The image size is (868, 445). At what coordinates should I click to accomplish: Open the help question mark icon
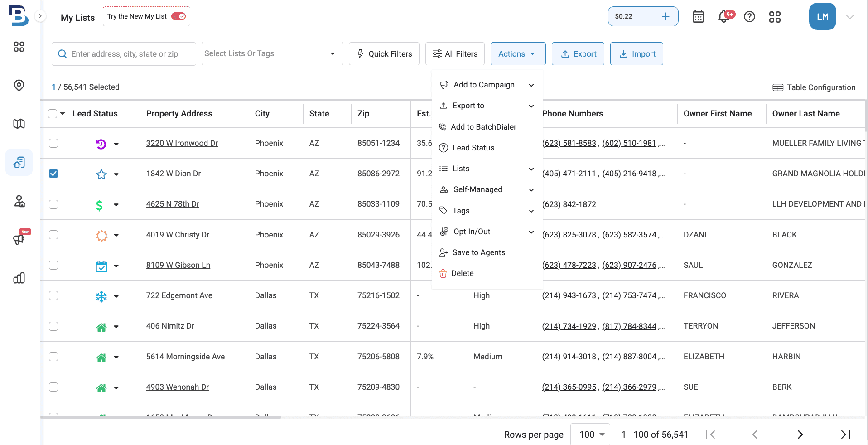750,17
